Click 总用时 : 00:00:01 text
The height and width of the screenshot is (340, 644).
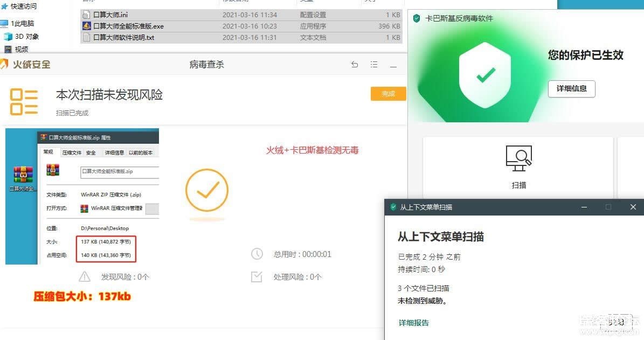pos(303,254)
